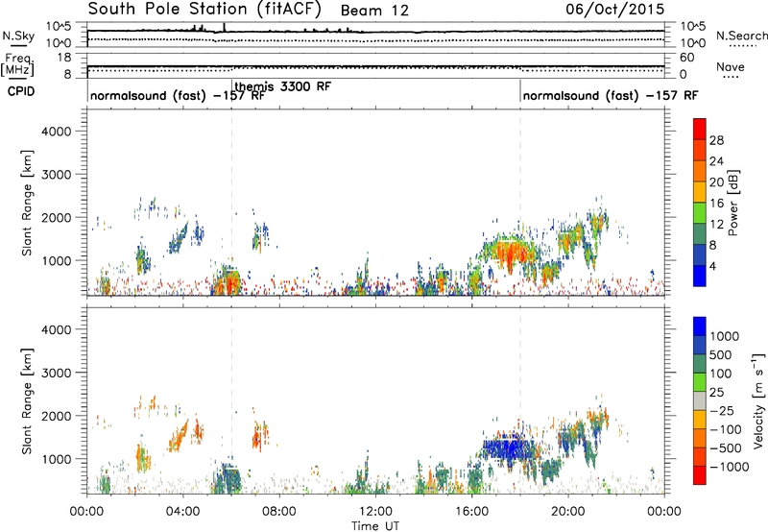Screen dimensions: 768x532
Task: Click the 'Nave' legend label
Action: pyautogui.click(x=731, y=66)
